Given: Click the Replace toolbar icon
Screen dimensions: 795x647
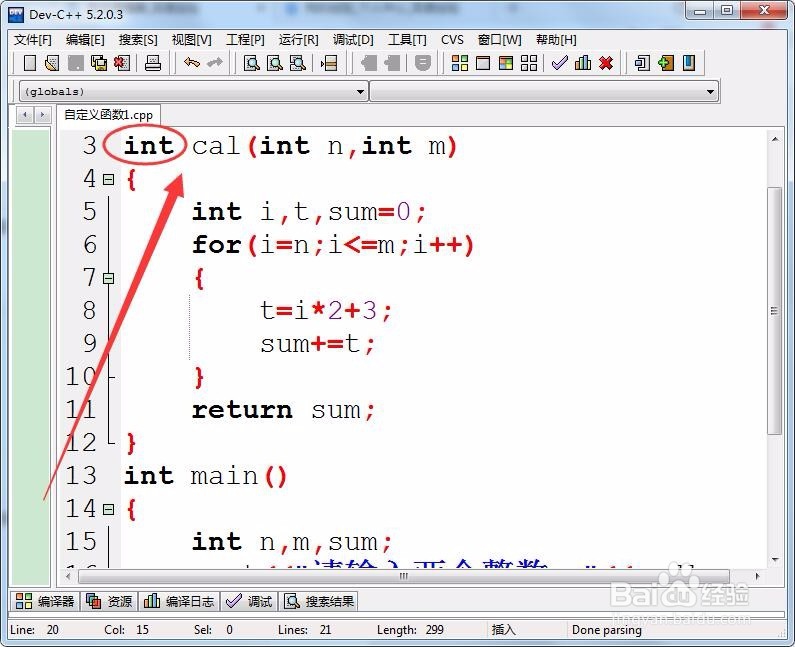Looking at the screenshot, I should point(275,63).
